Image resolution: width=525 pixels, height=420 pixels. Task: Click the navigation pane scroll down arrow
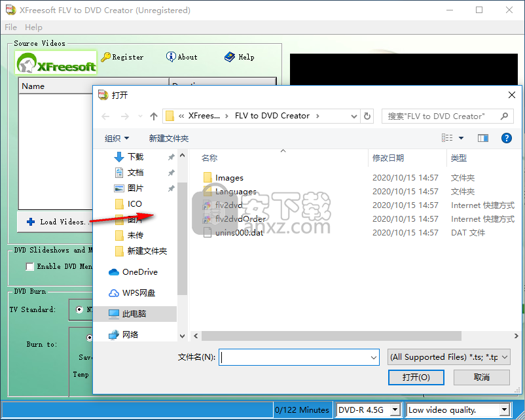182,336
